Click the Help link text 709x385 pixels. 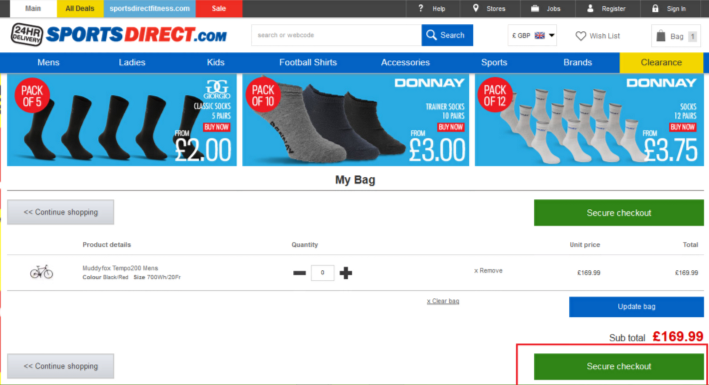[x=439, y=9]
